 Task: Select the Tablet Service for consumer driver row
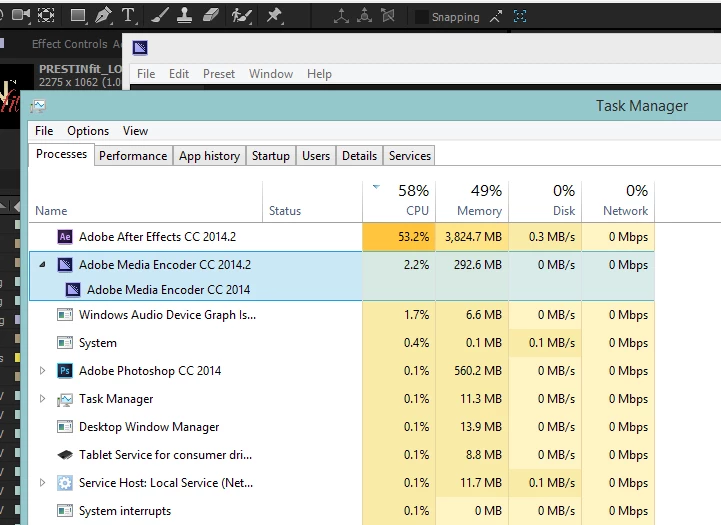point(342,455)
